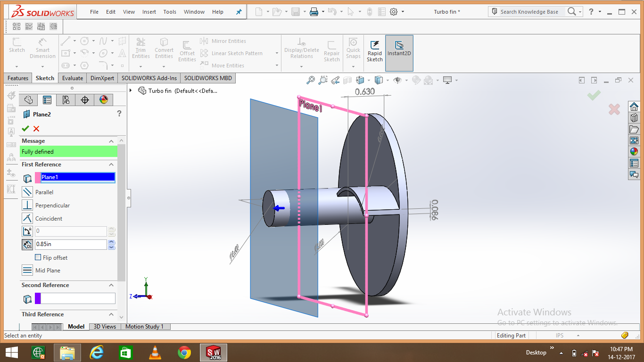
Task: Collapse the Message section
Action: pos(111,141)
